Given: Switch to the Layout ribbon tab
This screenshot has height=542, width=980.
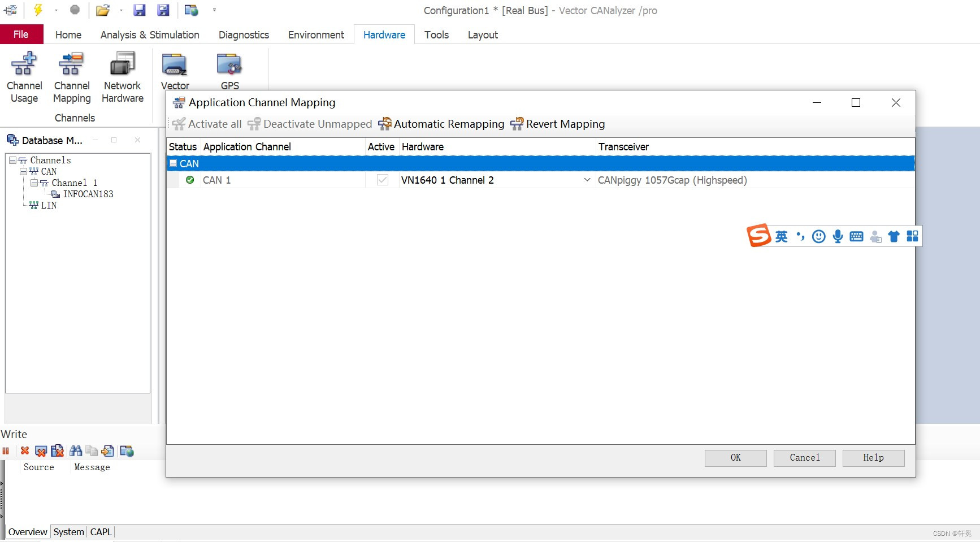Looking at the screenshot, I should pyautogui.click(x=483, y=35).
